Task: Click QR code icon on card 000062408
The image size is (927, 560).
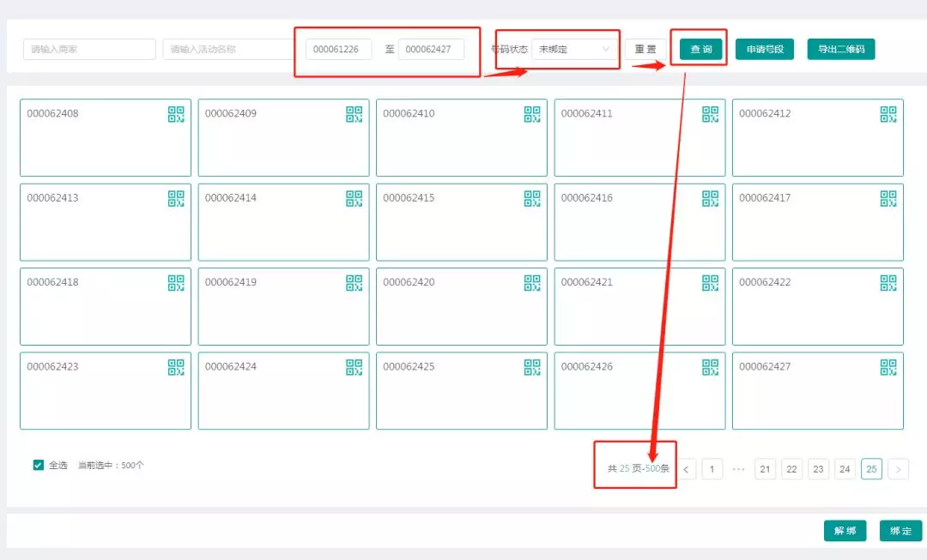Action: tap(176, 114)
